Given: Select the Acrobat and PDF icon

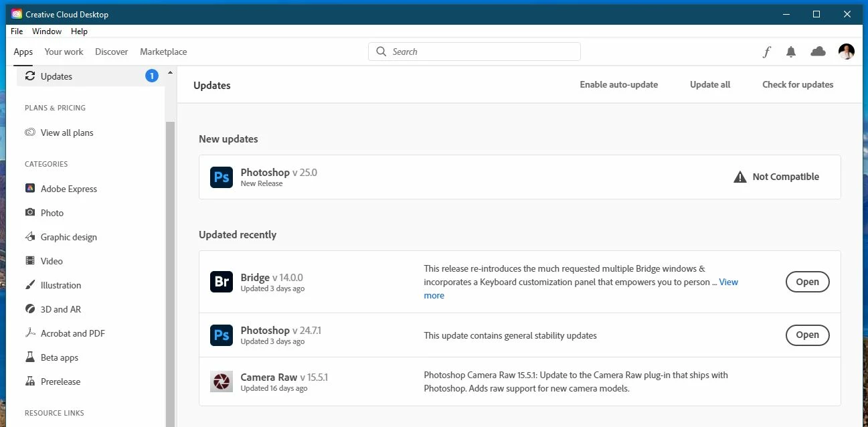Looking at the screenshot, I should (x=30, y=333).
